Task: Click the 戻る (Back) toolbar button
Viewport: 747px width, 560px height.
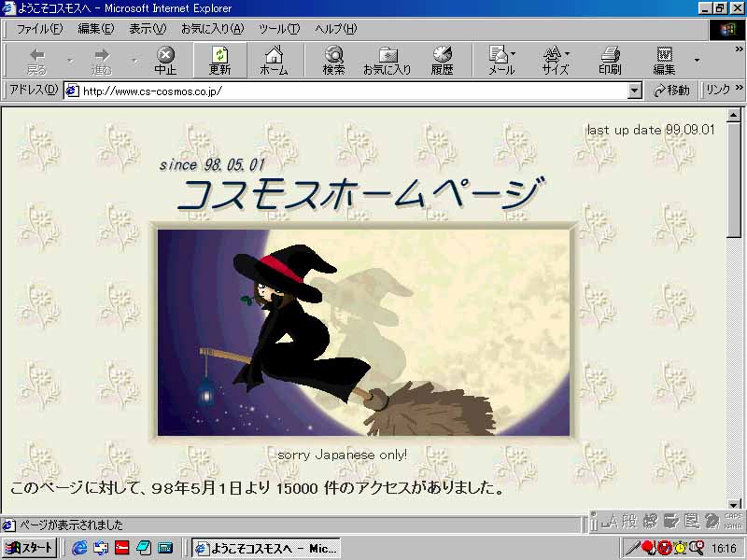Action: [36, 61]
